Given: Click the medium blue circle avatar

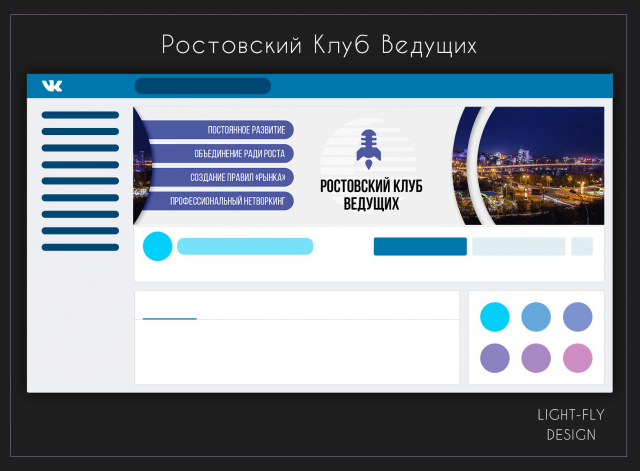Looking at the screenshot, I should pos(536,317).
